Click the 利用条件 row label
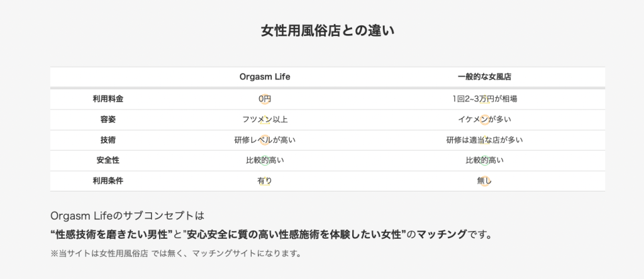Screen dimensions: 644x279 point(108,181)
